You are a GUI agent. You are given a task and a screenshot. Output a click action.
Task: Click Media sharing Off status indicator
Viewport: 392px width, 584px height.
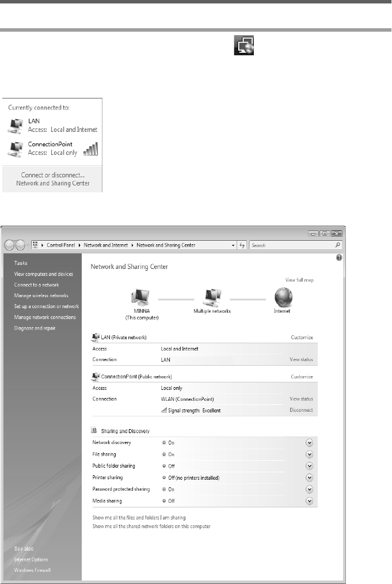pos(164,501)
